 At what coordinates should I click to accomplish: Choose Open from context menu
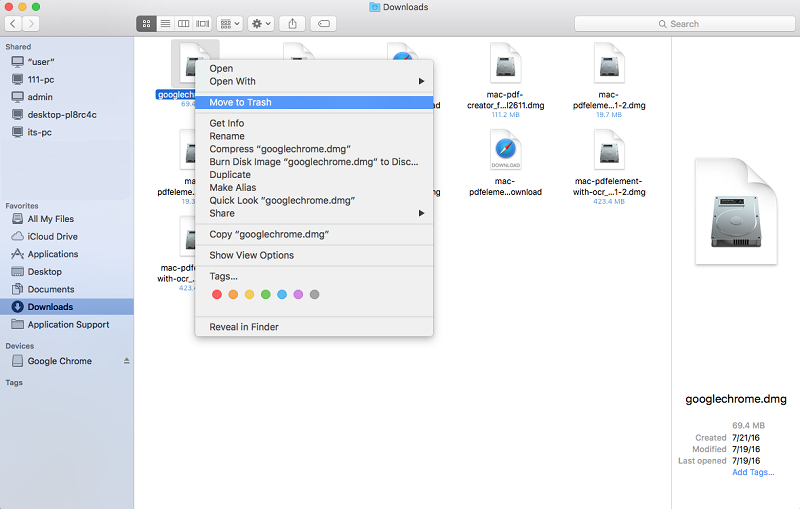[x=314, y=68]
